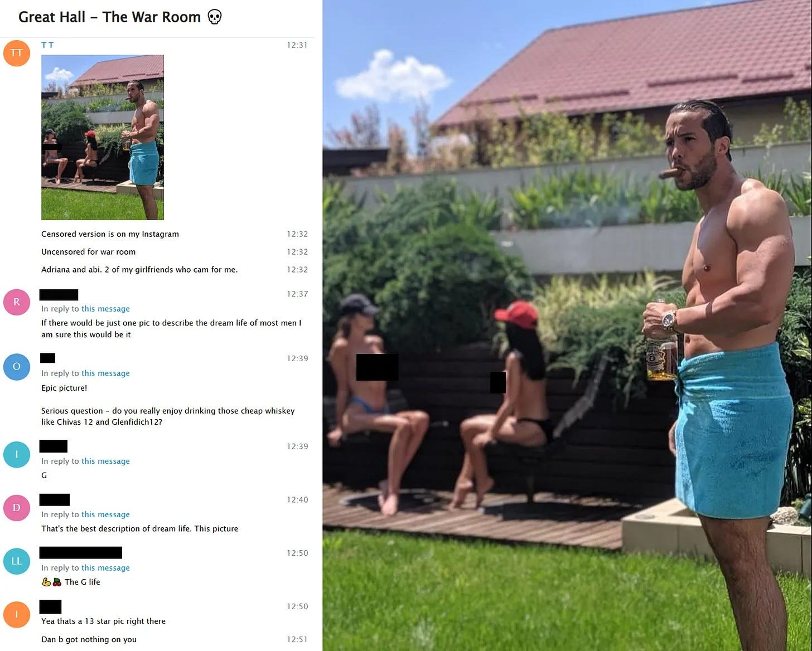Click the TT sender name
This screenshot has width=812, height=651.
(x=47, y=45)
